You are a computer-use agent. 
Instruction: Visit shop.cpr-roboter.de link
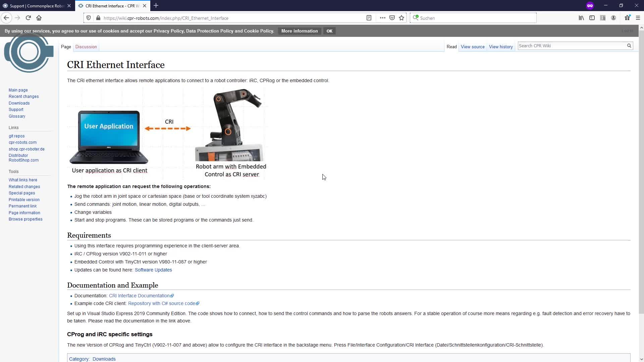[26, 149]
